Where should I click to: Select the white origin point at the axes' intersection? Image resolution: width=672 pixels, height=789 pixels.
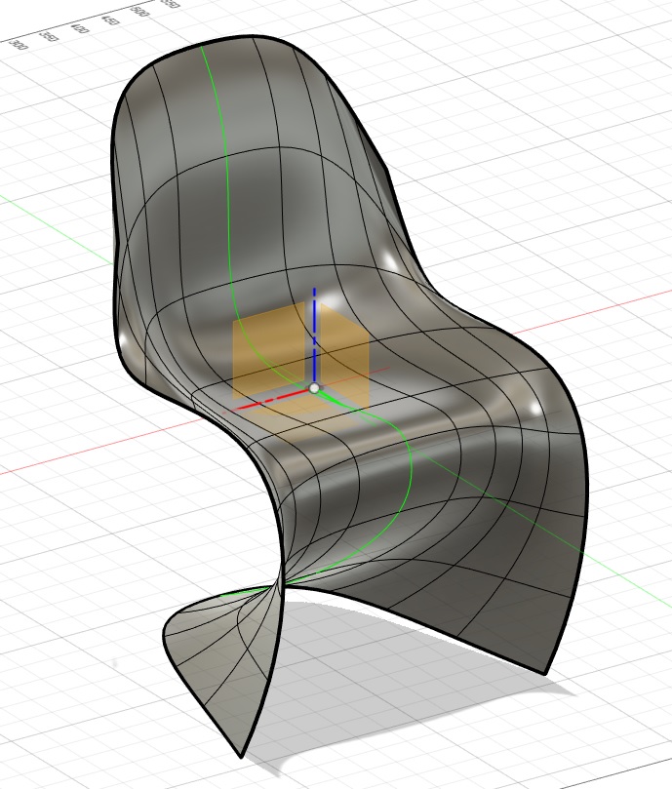tap(314, 388)
